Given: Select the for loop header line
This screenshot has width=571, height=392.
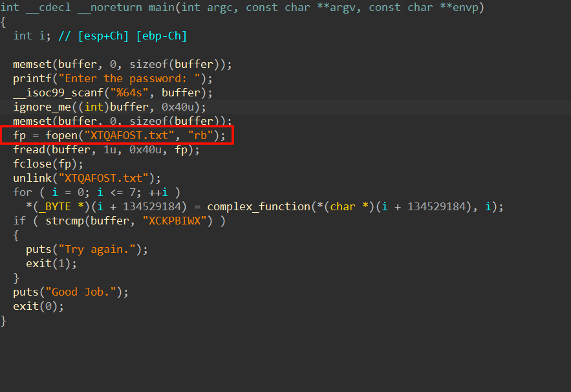Looking at the screenshot, I should pyautogui.click(x=96, y=192).
